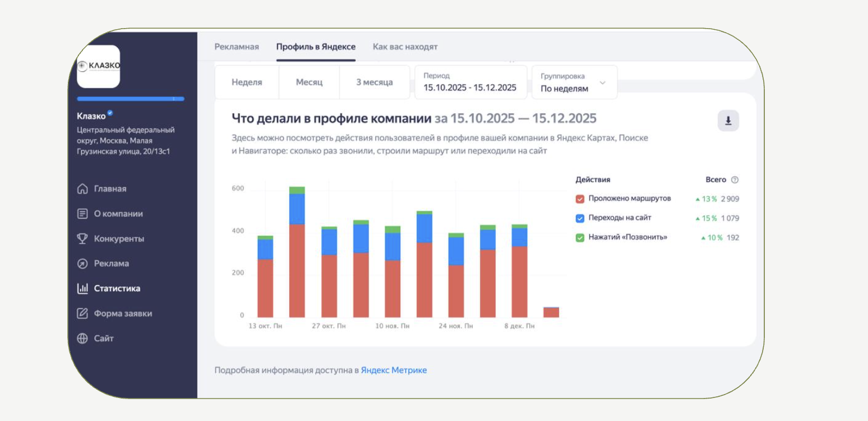Toggle the Нажатий «Позвонить» checkbox
The width and height of the screenshot is (868, 421).
coord(580,237)
